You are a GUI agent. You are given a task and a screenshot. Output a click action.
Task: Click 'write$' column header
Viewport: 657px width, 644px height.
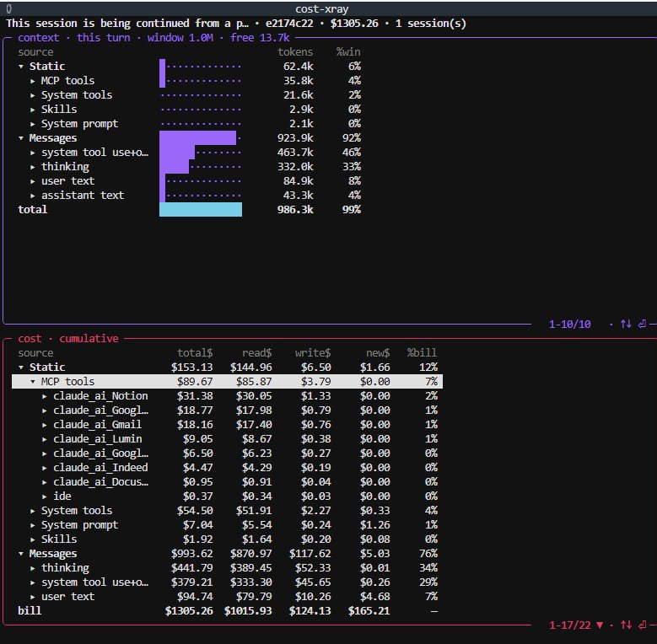313,353
